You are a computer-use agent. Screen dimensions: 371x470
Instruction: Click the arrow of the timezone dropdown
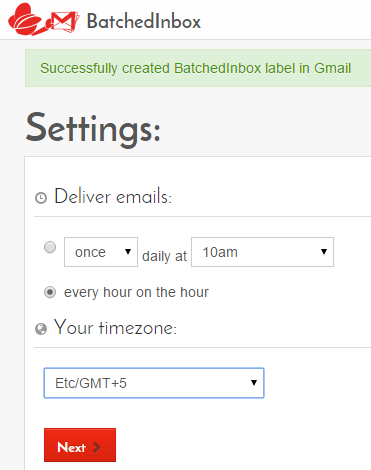254,383
